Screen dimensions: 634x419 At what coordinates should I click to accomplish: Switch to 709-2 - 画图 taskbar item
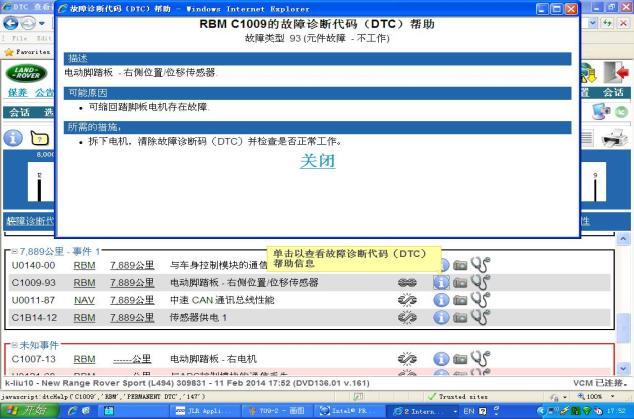[276, 411]
